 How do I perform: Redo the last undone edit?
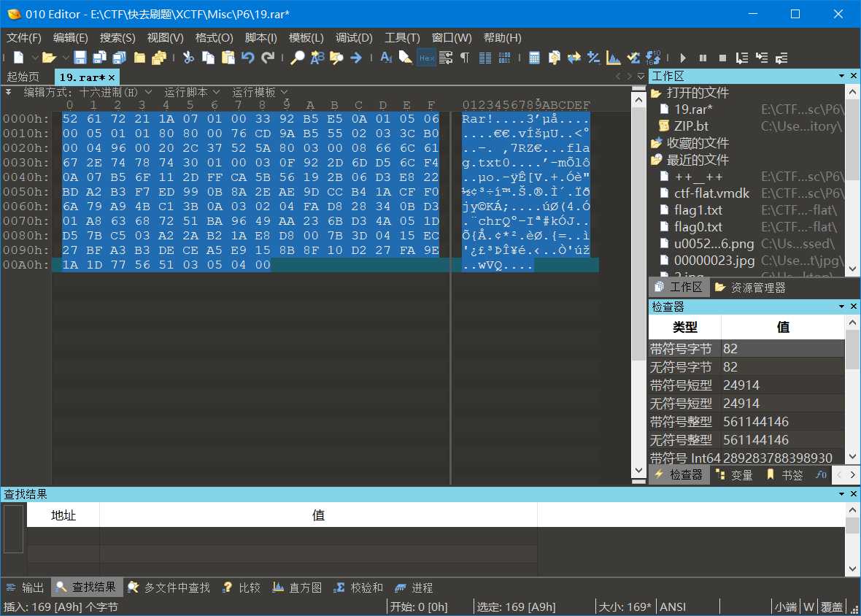(267, 58)
